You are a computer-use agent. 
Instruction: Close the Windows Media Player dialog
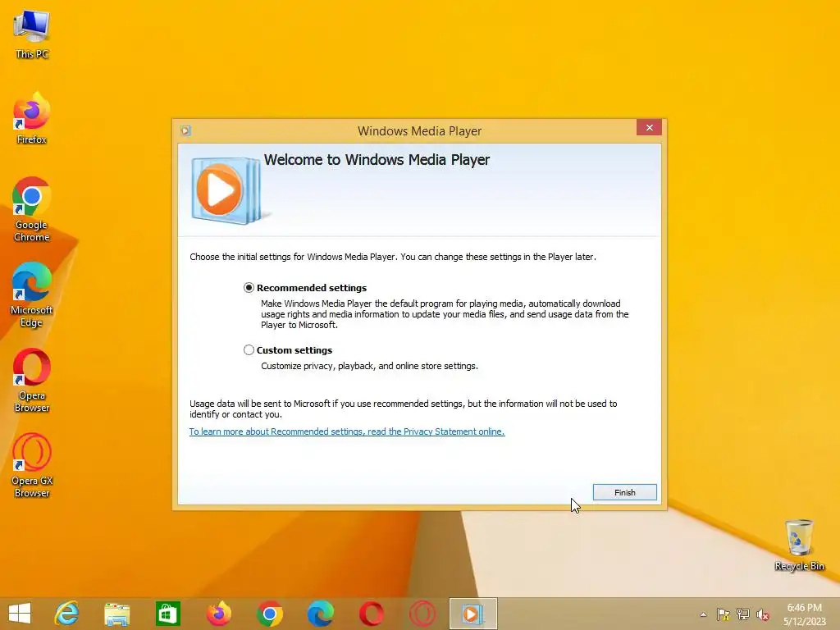coord(650,127)
